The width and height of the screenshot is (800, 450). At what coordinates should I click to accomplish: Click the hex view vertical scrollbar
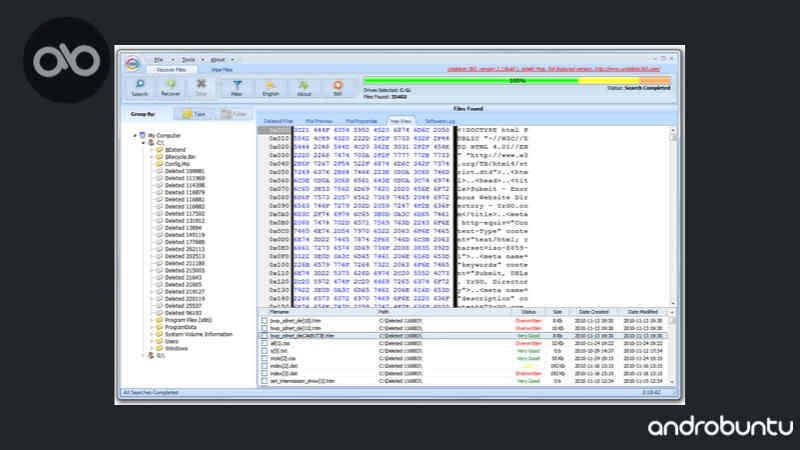(673, 217)
